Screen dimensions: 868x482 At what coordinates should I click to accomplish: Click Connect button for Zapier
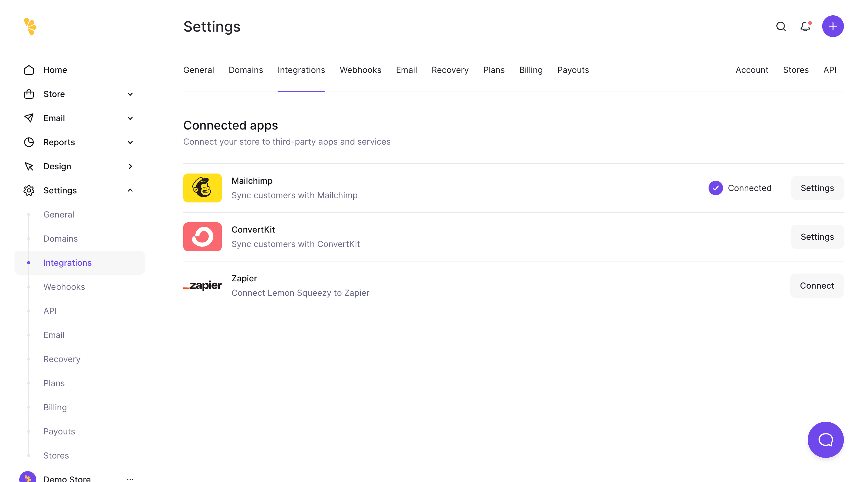[x=817, y=286]
